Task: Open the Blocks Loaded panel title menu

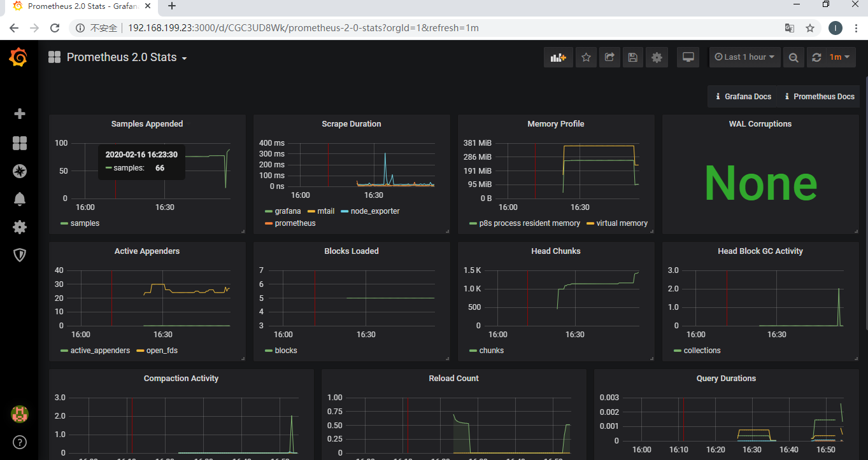Action: (x=352, y=251)
